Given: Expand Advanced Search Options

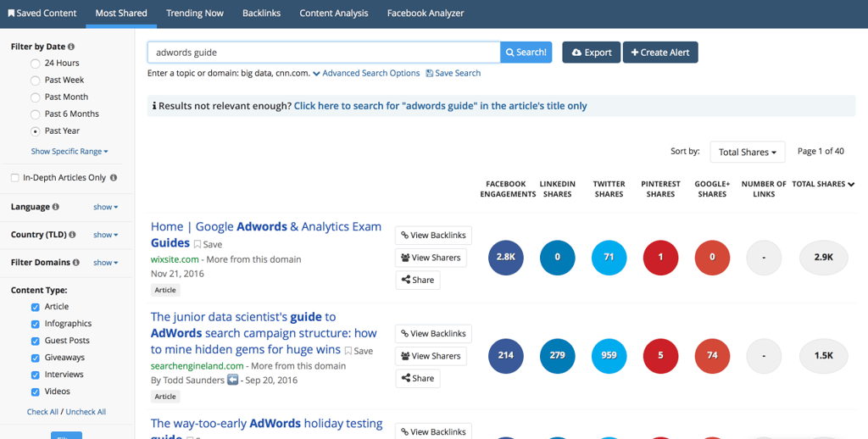Looking at the screenshot, I should point(366,73).
